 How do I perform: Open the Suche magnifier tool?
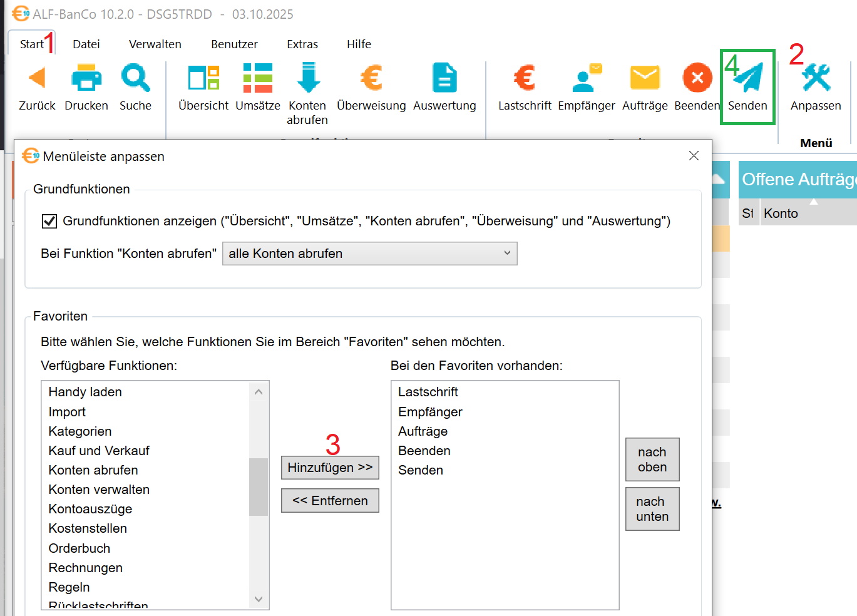pyautogui.click(x=135, y=79)
